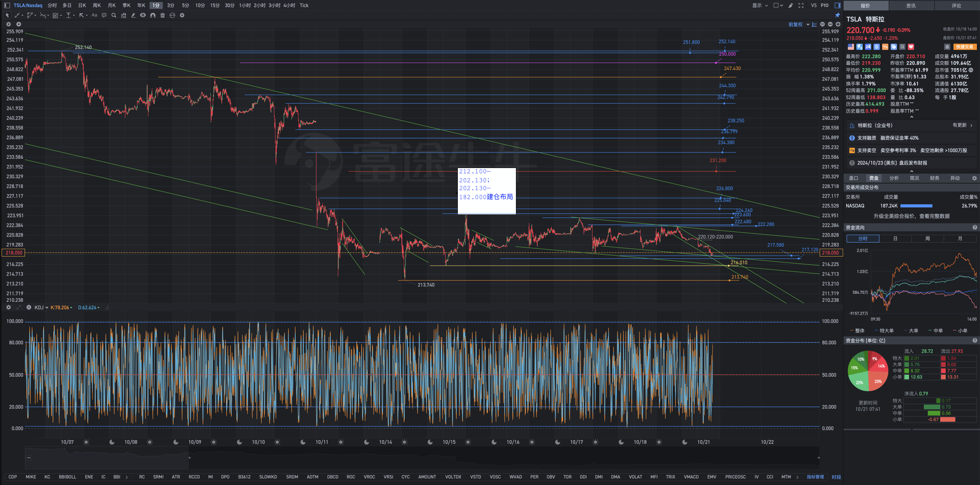
Task: Click the 24-hour trading badge icon
Action: tap(868, 47)
